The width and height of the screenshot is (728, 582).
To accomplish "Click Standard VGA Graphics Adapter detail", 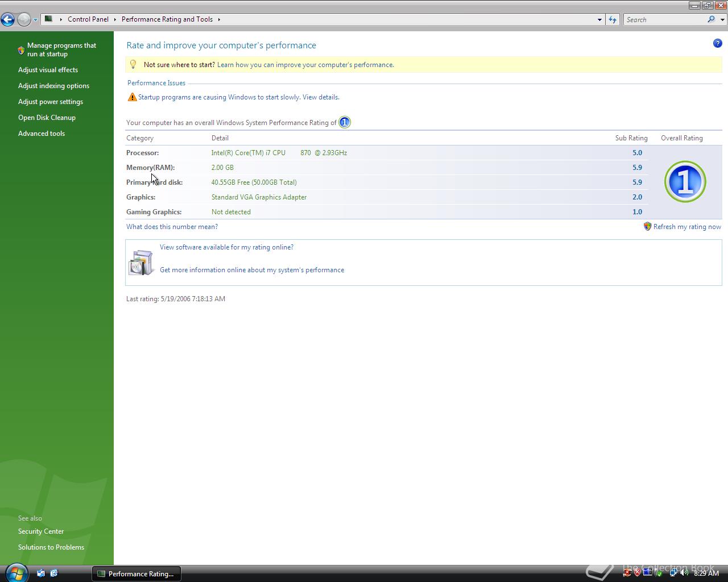I will point(259,197).
